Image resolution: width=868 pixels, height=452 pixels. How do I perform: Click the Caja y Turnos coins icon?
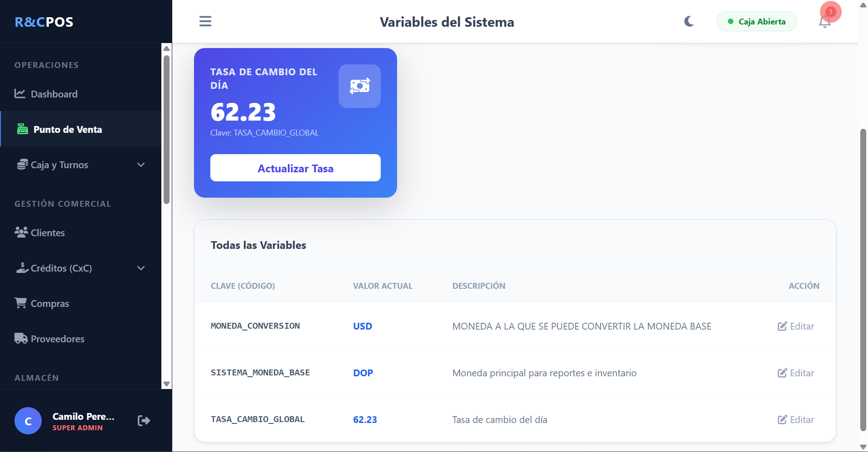[22, 165]
